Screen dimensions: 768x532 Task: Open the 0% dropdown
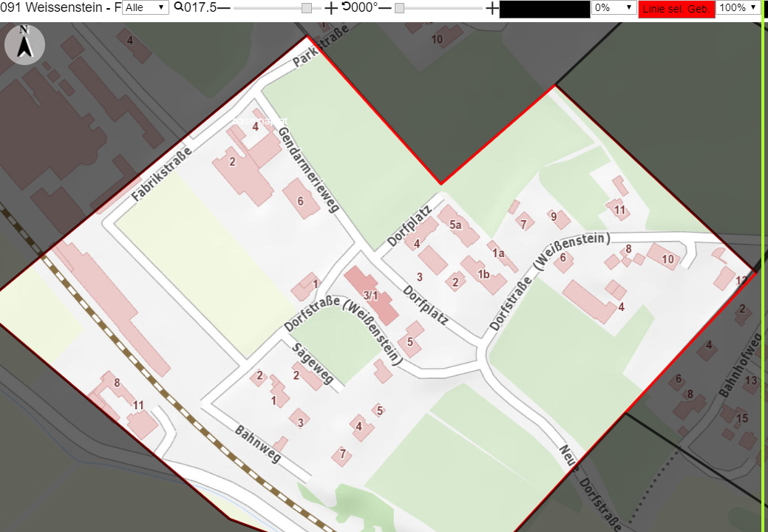click(x=614, y=7)
